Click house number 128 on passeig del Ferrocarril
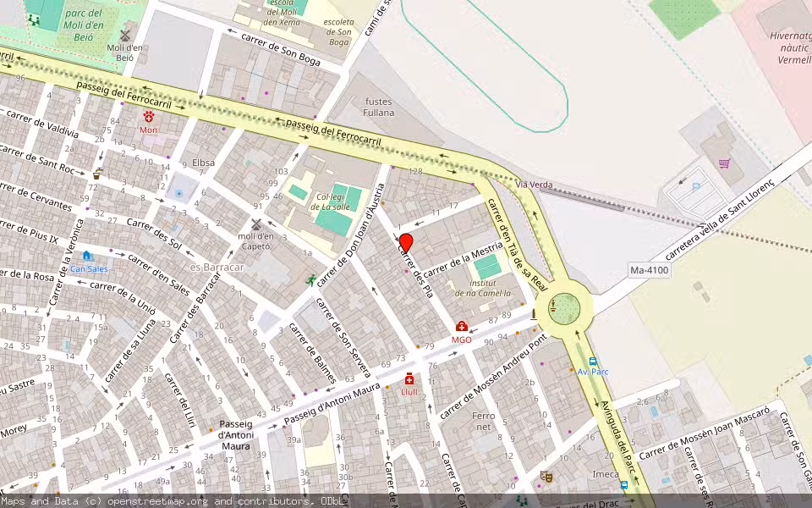This screenshot has width=812, height=508. click(415, 171)
